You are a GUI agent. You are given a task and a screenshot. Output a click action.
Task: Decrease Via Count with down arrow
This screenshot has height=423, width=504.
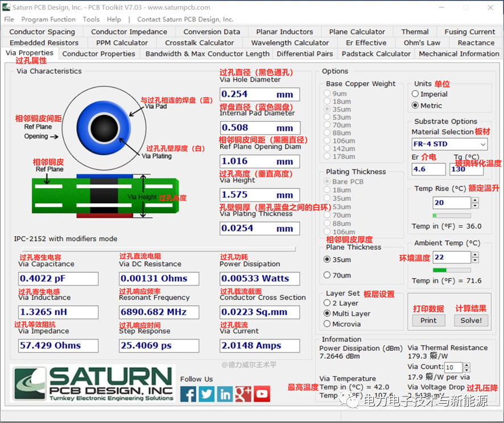[467, 370]
